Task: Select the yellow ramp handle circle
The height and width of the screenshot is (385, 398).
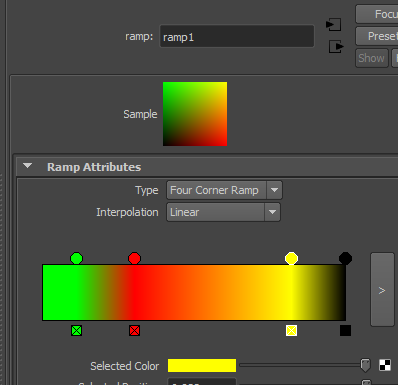Action: pyautogui.click(x=291, y=258)
